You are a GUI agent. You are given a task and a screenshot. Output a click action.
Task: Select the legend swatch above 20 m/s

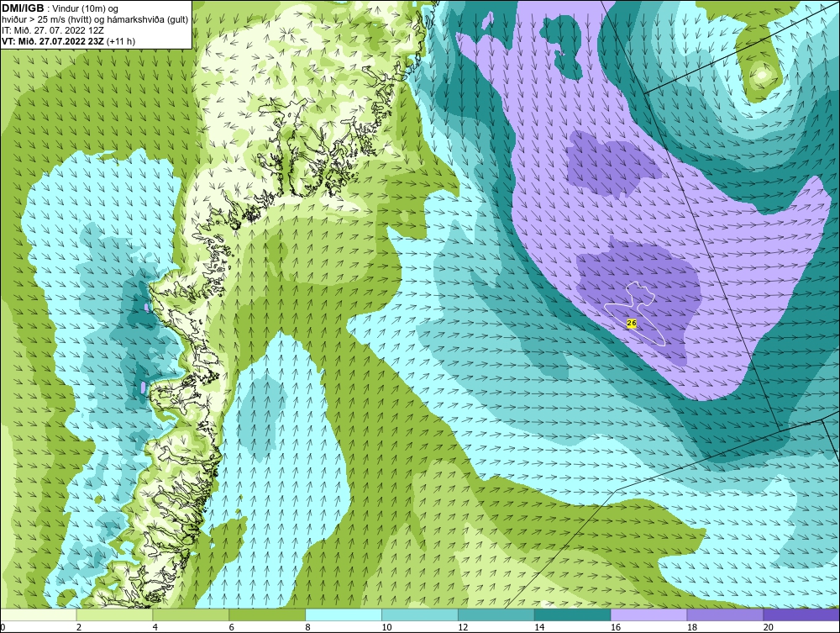801,615
